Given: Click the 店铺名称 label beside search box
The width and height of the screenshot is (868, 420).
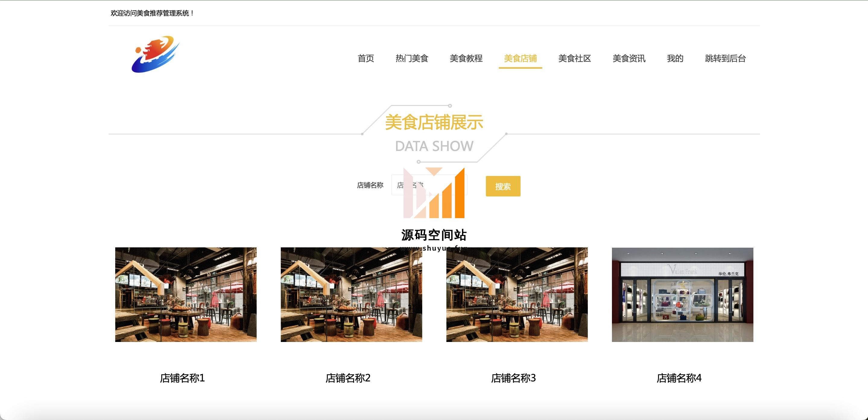Looking at the screenshot, I should click(x=370, y=185).
